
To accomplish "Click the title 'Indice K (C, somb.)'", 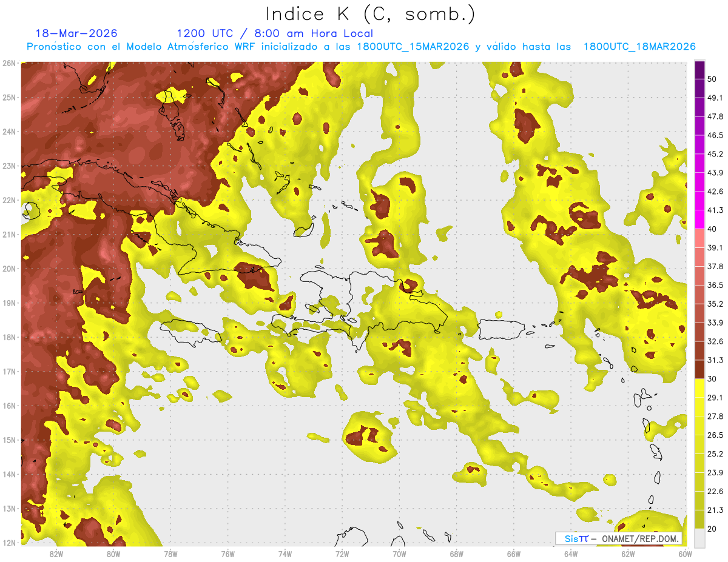I will click(370, 15).
